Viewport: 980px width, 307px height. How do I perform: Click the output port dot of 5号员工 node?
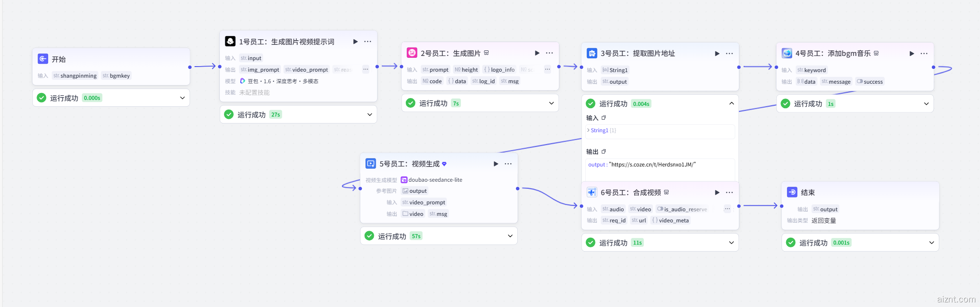[517, 189]
